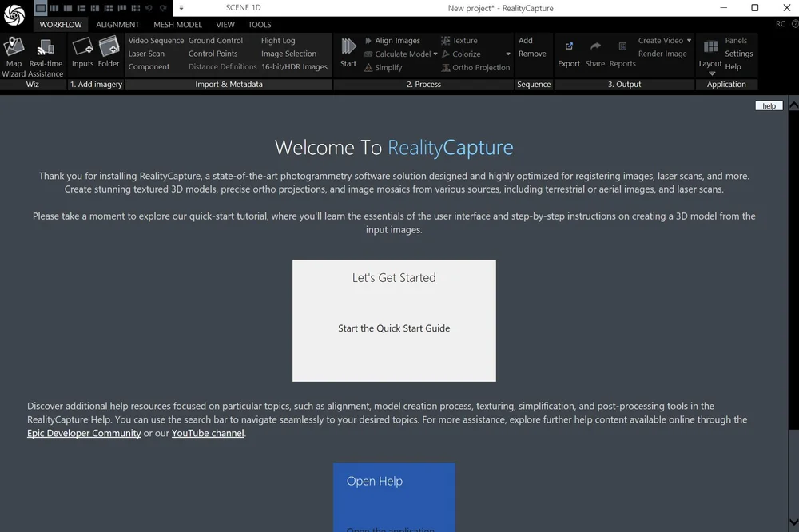Click the Layout grid icon

coord(711,46)
